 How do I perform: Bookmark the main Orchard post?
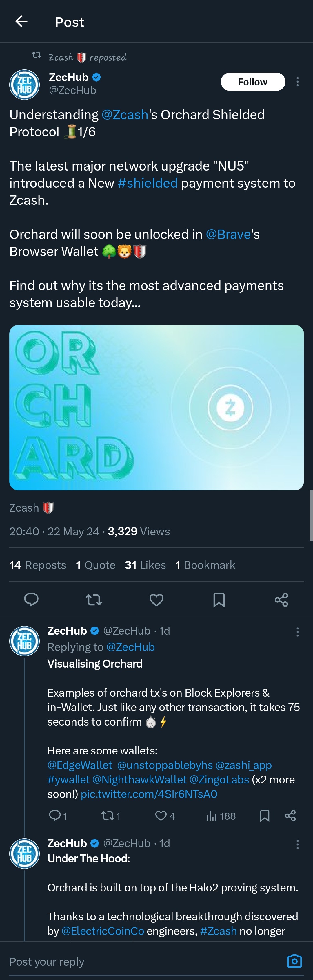pos(219,600)
